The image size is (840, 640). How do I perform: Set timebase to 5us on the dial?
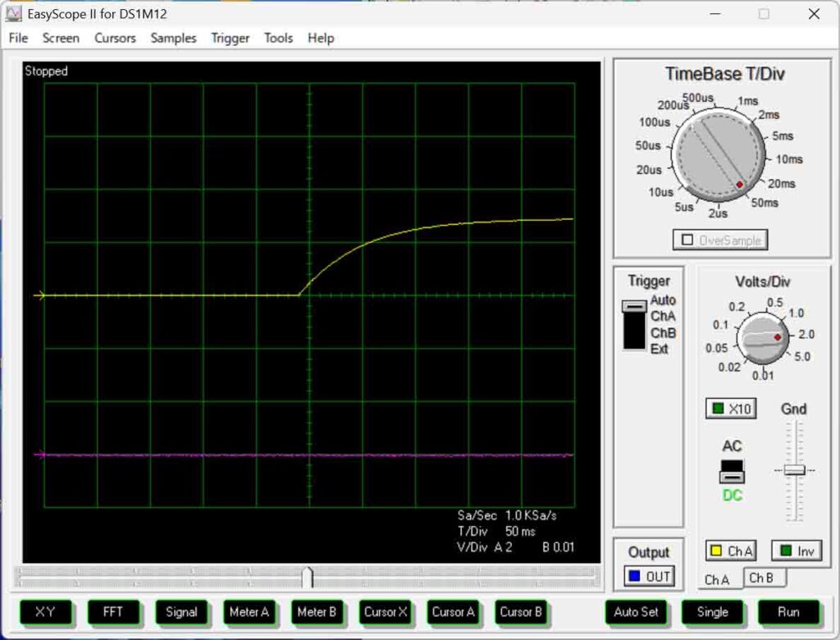[x=683, y=207]
